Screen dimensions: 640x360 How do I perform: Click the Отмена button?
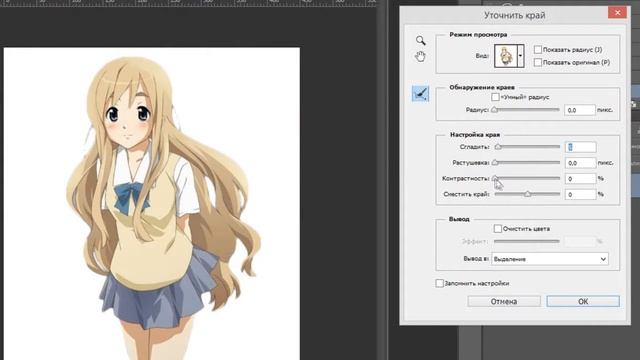pyautogui.click(x=504, y=302)
